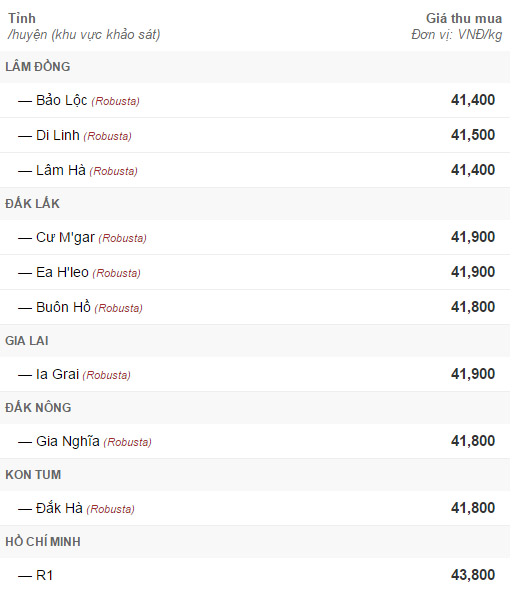The image size is (528, 590).
Task: Click the R1 price 43,800
Action: point(473,575)
